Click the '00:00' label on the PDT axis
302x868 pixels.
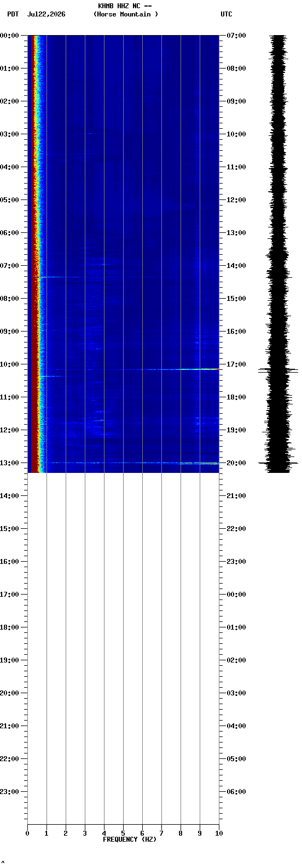[9, 36]
